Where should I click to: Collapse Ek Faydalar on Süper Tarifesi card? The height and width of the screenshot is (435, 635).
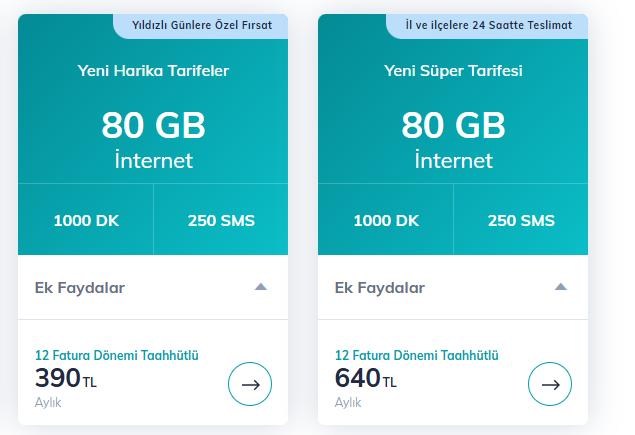pyautogui.click(x=561, y=287)
